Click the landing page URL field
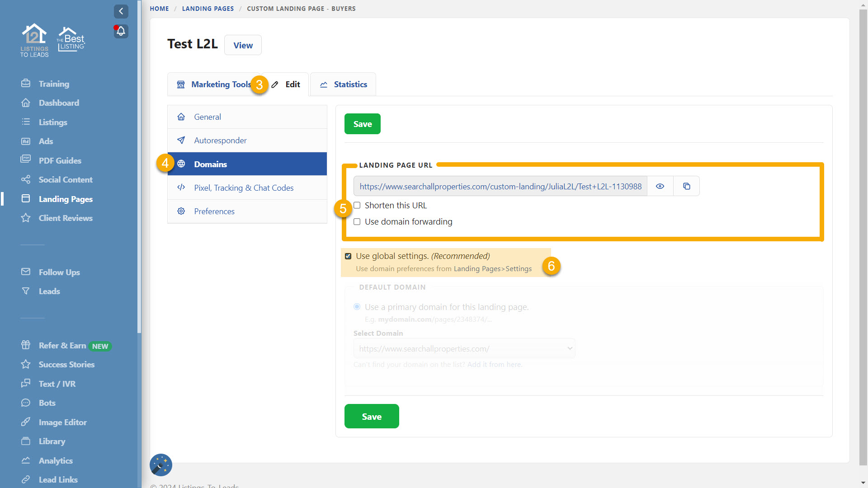868x488 pixels. pos(500,186)
